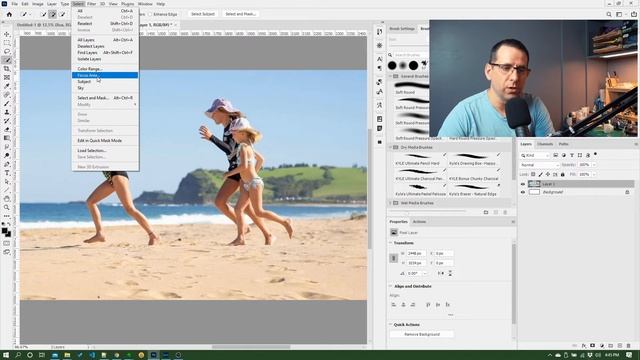Toggle the link width and height constraint
The height and width of the screenshot is (360, 640).
393,258
